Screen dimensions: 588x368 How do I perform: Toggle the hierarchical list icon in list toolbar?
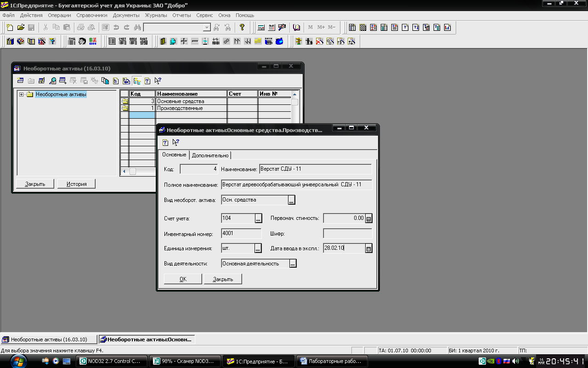[137, 81]
